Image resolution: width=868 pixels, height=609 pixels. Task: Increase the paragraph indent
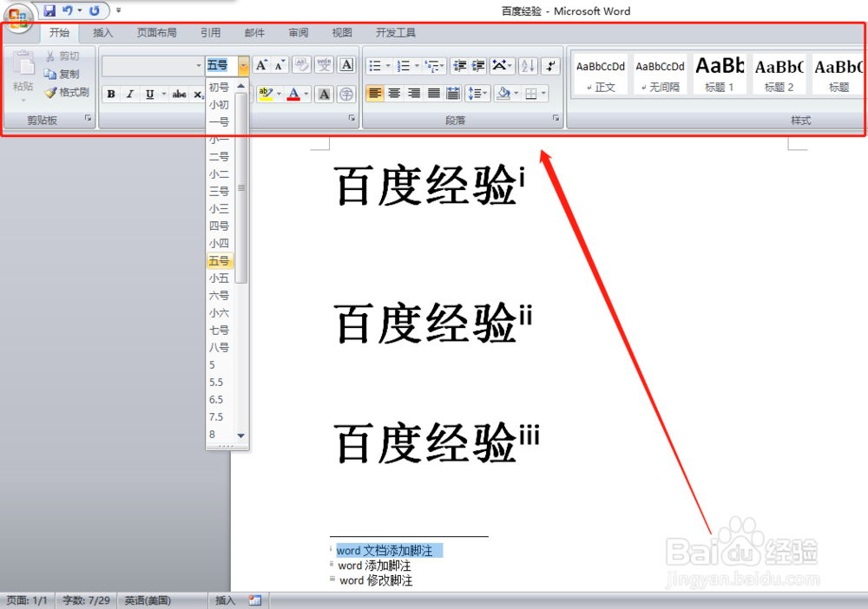point(478,67)
